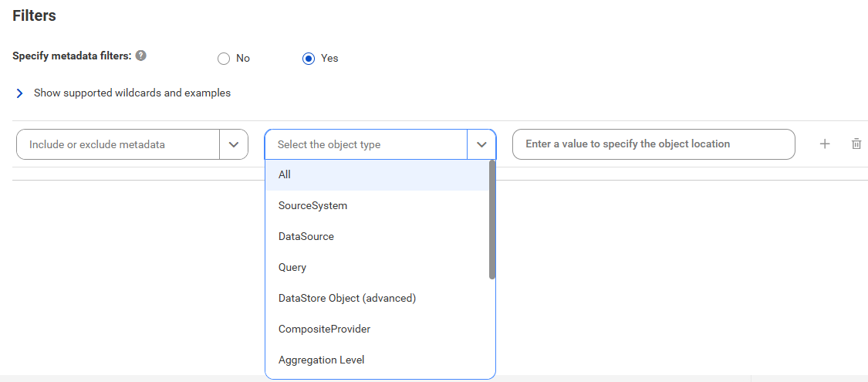Add a new filter row with plus icon
The height and width of the screenshot is (382, 868).
(x=825, y=144)
